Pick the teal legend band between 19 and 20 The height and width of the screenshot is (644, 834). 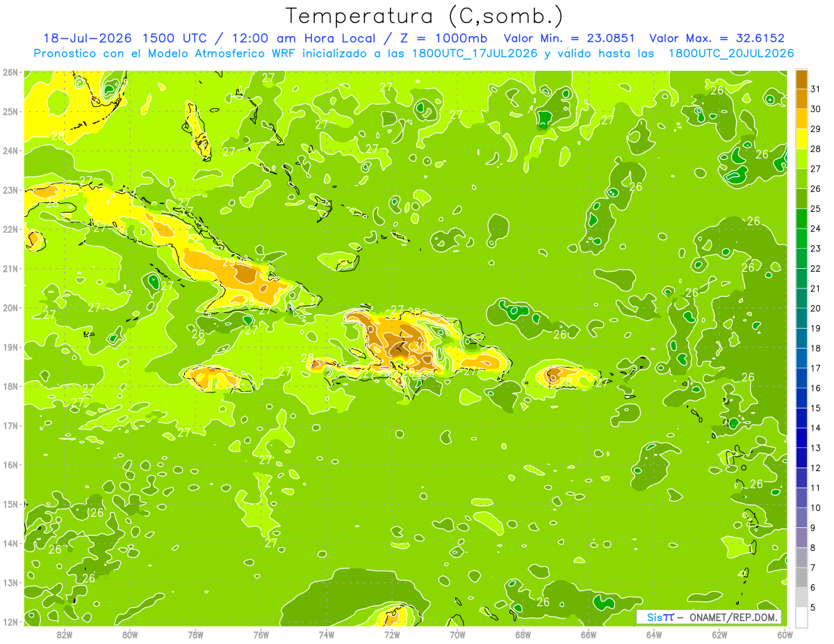coord(801,318)
